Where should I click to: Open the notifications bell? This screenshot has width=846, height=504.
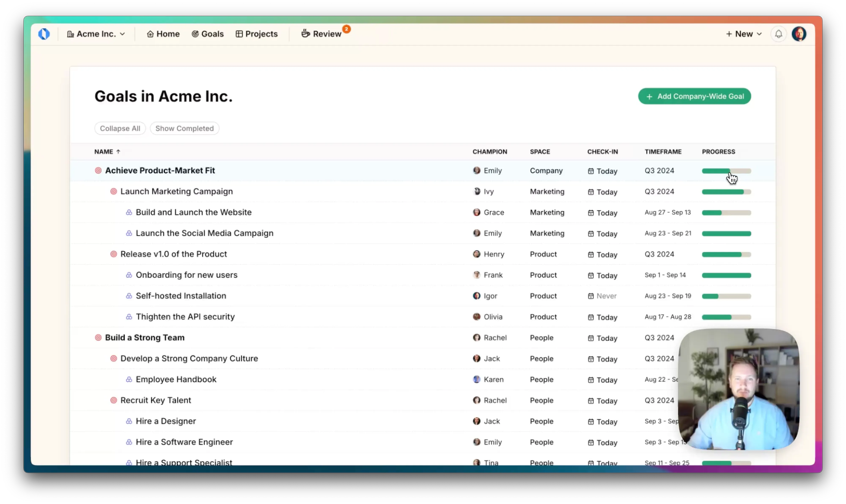pyautogui.click(x=778, y=34)
